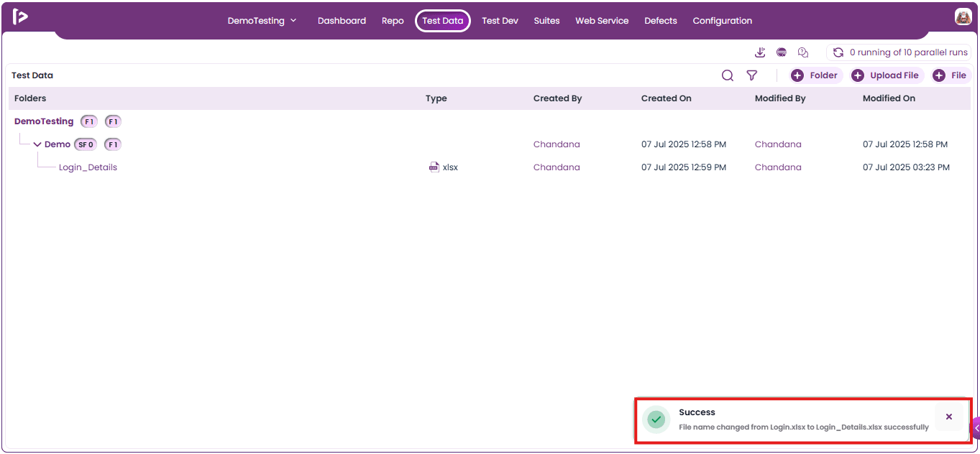This screenshot has width=980, height=454.
Task: Click the Modified On column header
Action: (889, 98)
